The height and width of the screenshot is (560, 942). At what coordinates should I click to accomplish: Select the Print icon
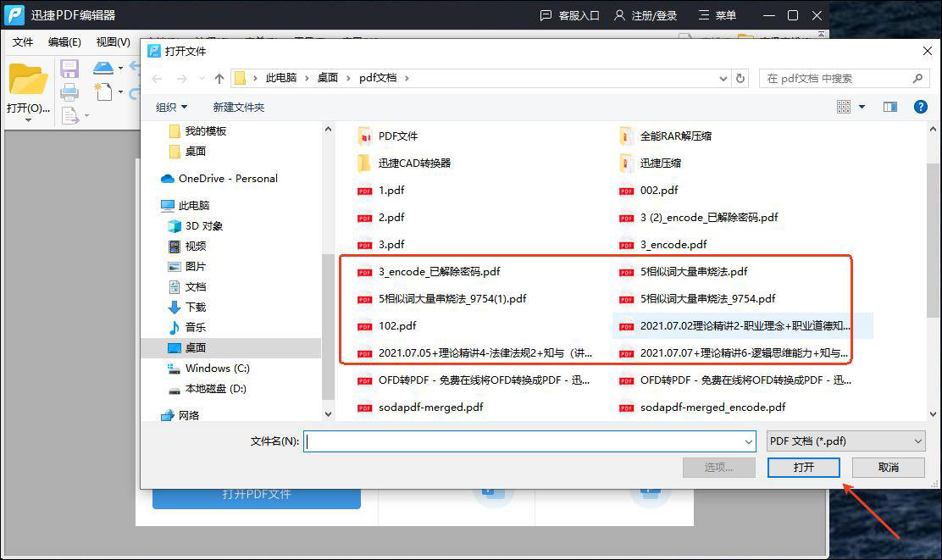(x=69, y=92)
